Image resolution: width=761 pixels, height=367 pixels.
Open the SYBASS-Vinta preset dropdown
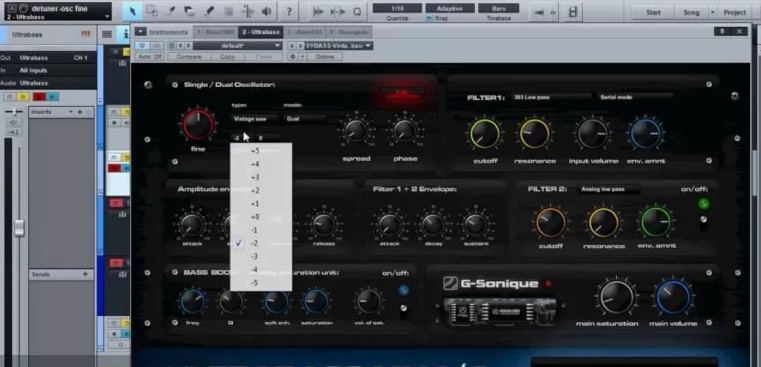click(x=338, y=46)
